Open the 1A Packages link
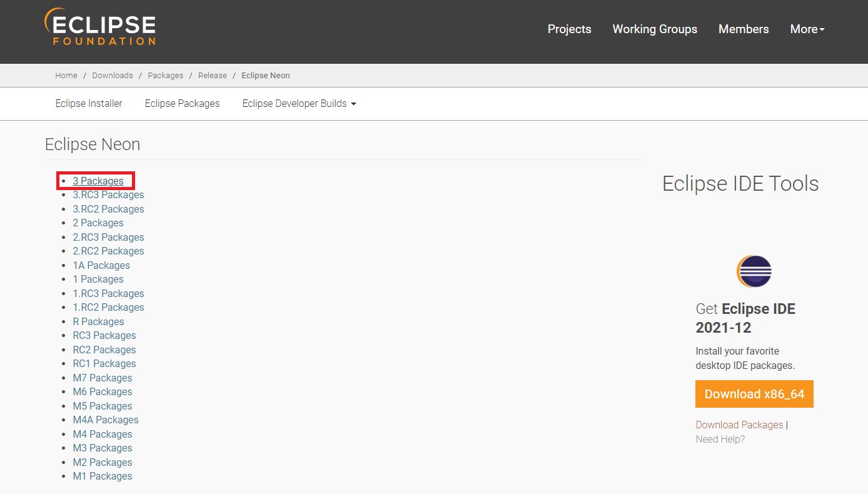The image size is (868, 494). (101, 266)
